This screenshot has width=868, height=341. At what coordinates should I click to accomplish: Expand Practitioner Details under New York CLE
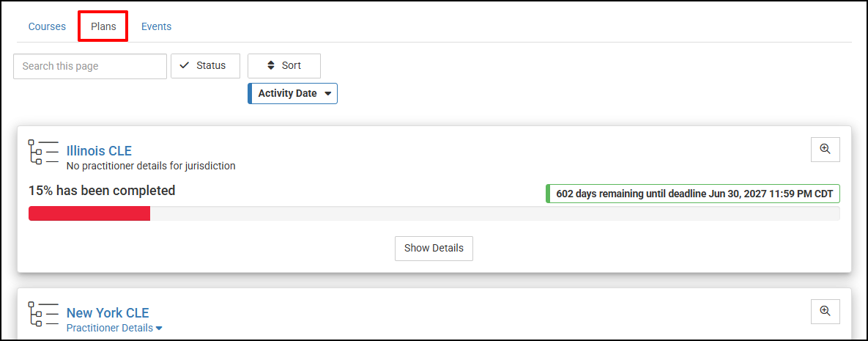114,328
